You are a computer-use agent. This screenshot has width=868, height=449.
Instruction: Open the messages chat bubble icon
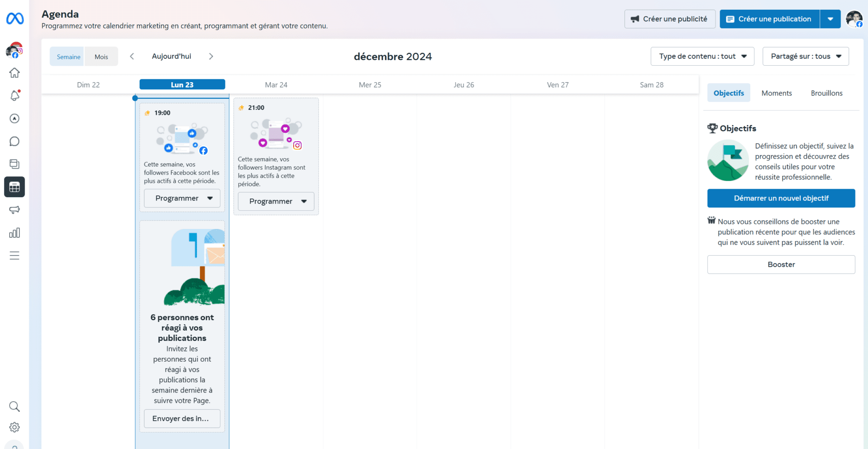click(14, 141)
